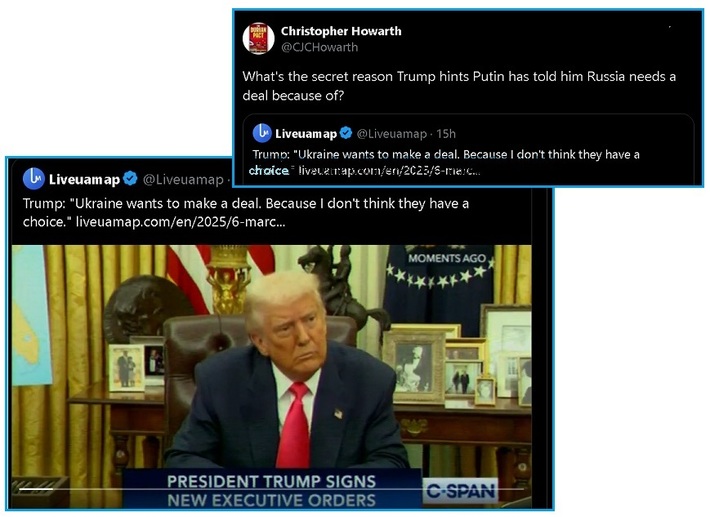Click the C-SPAN logo on the video
Viewport: 710px width, 517px height.
point(461,491)
